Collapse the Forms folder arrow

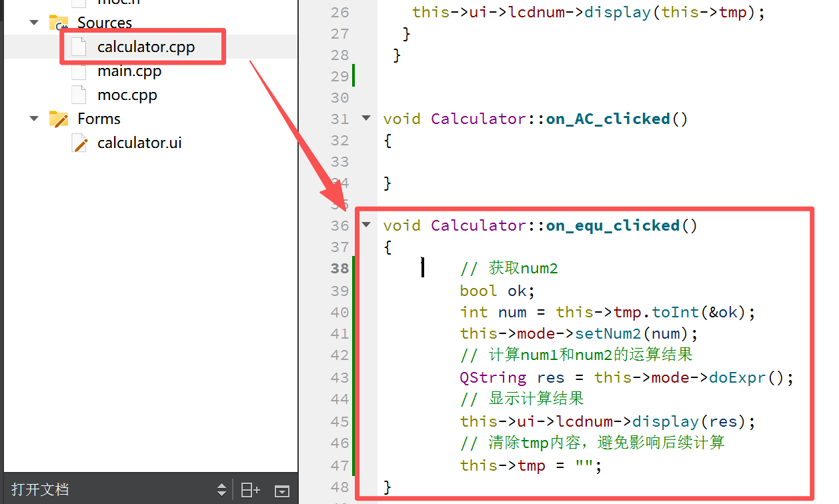click(x=34, y=119)
